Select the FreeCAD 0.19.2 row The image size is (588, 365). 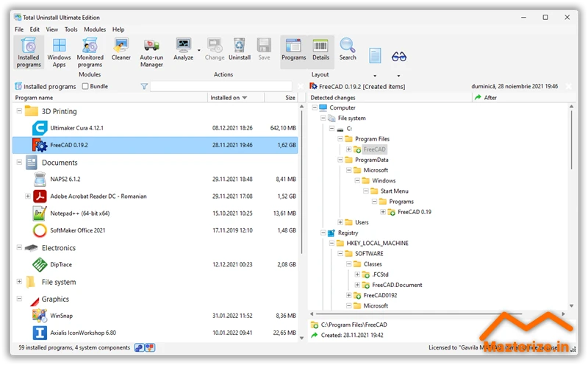155,145
